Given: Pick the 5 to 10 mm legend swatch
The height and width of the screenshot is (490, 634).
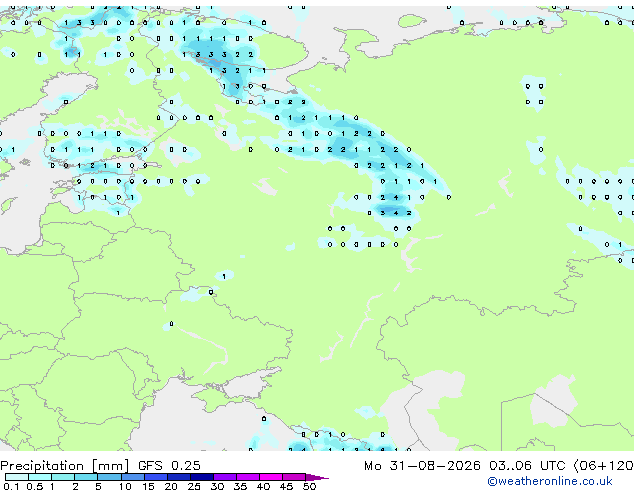Looking at the screenshot, I should pos(110,477).
